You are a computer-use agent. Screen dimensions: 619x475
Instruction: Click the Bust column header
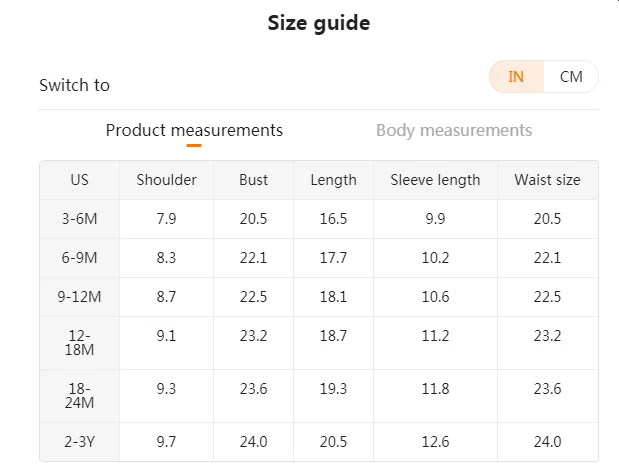(x=254, y=180)
